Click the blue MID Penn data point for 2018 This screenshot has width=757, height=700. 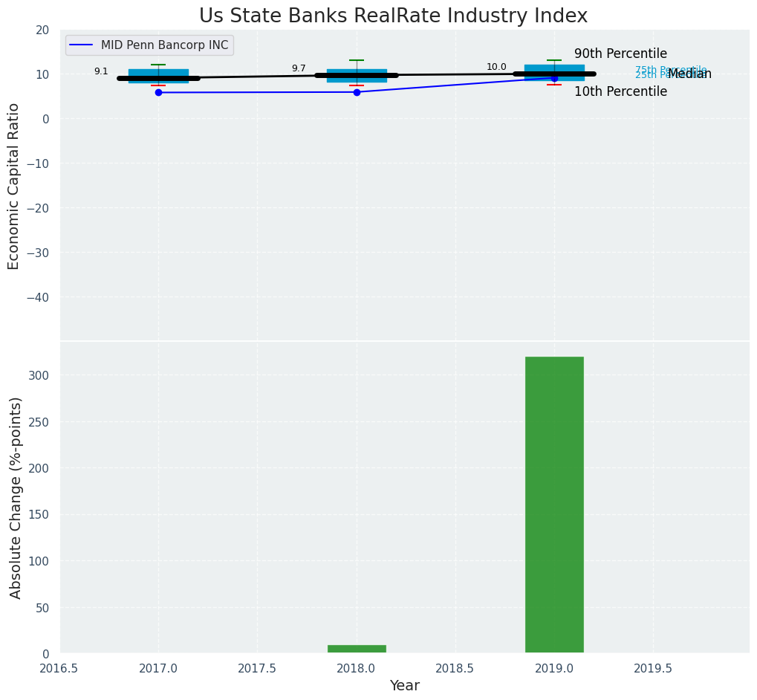point(357,92)
